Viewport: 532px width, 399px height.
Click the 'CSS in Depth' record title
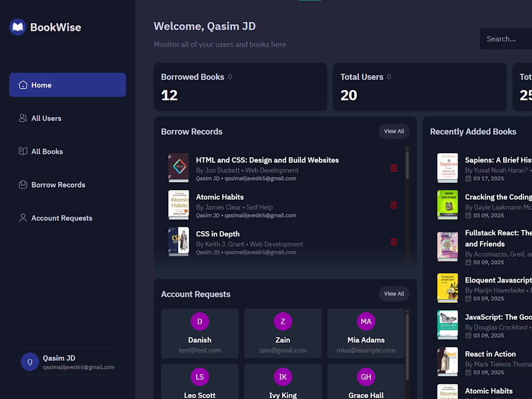pyautogui.click(x=218, y=234)
